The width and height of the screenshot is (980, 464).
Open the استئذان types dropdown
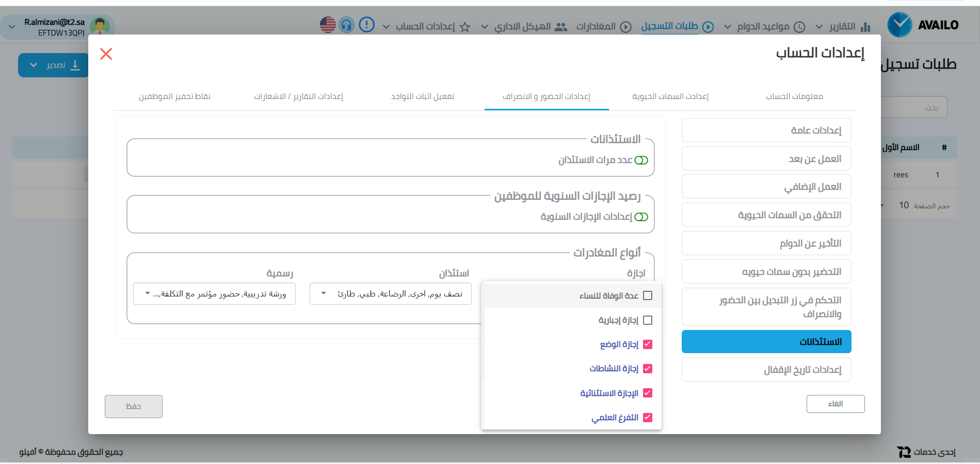390,294
